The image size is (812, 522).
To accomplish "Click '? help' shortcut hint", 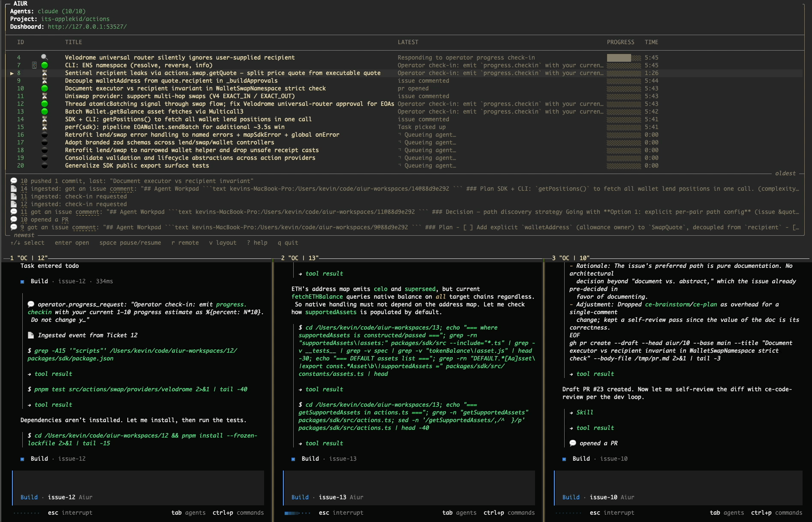I will point(257,243).
